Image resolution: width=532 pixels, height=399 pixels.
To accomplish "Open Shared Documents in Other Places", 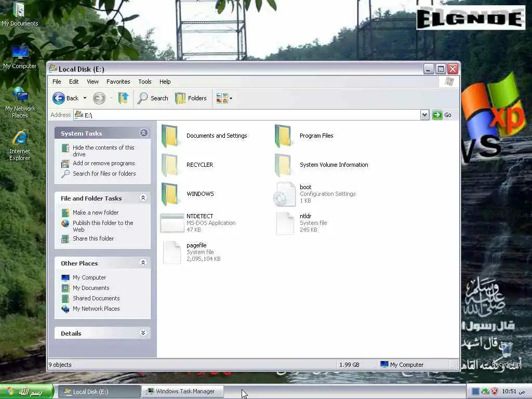I will coord(96,298).
